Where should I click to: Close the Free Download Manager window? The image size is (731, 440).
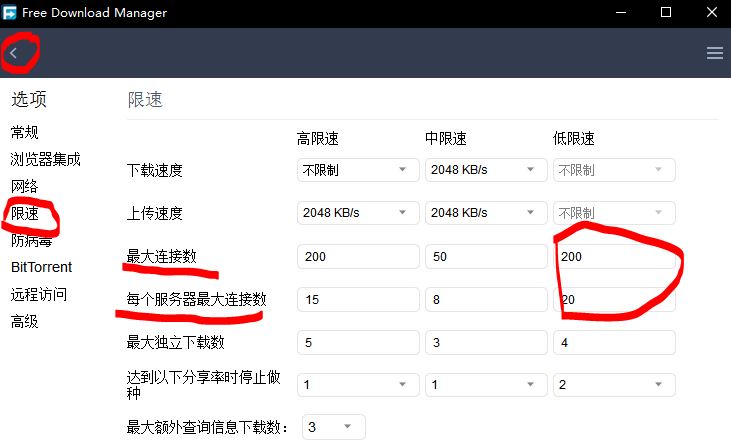tap(712, 13)
